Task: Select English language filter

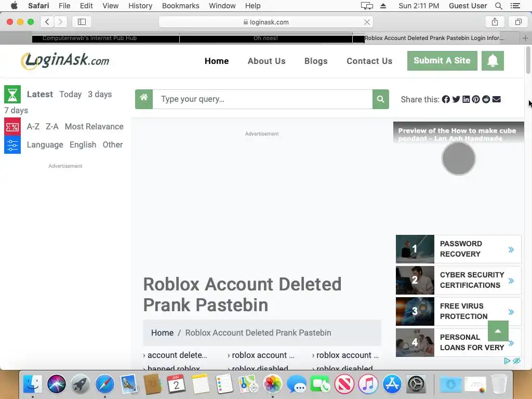Action: click(83, 145)
